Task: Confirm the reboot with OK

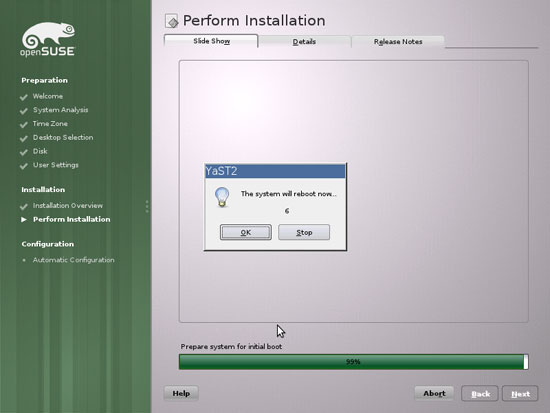Action: pos(246,232)
